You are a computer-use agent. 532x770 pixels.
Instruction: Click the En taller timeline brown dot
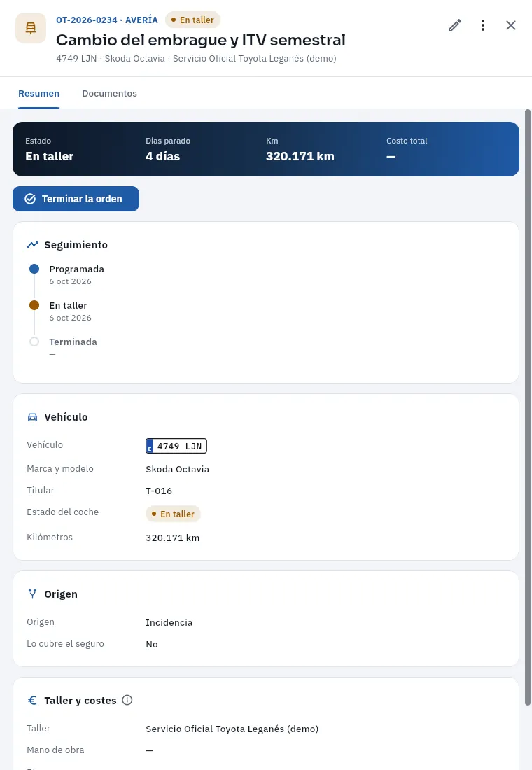(34, 305)
